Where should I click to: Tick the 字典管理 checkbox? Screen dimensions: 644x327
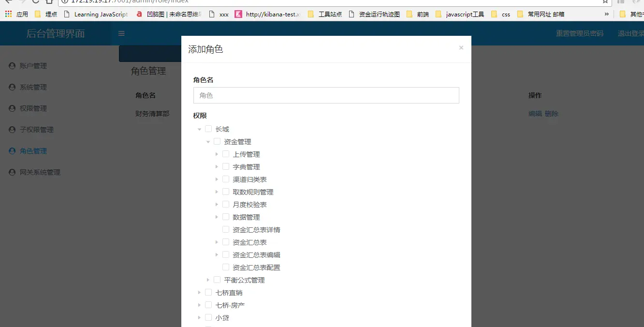click(226, 166)
